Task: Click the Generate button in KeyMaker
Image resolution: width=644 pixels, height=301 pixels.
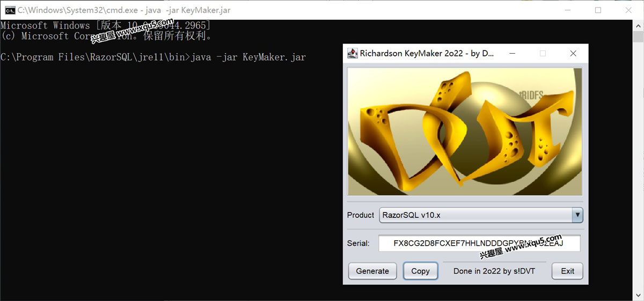Action: tap(372, 271)
